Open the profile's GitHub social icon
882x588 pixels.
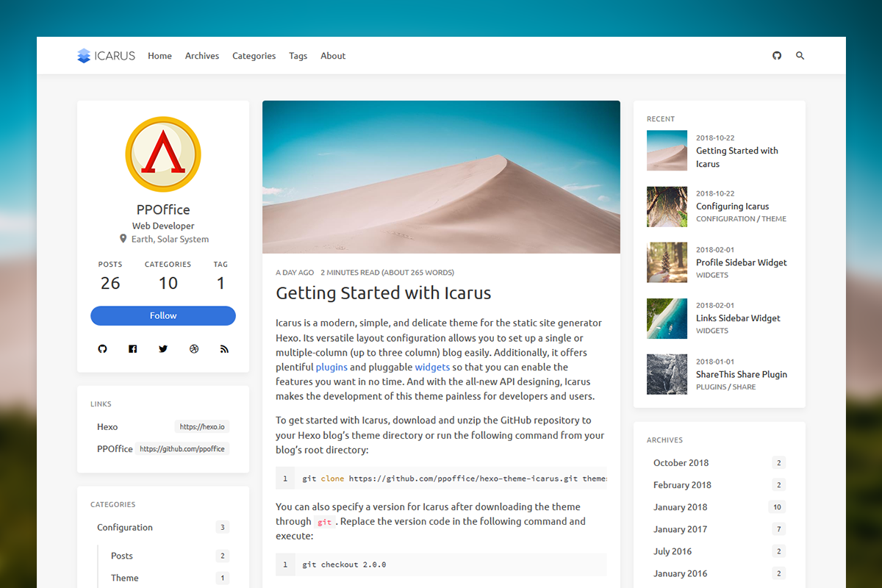coord(102,349)
